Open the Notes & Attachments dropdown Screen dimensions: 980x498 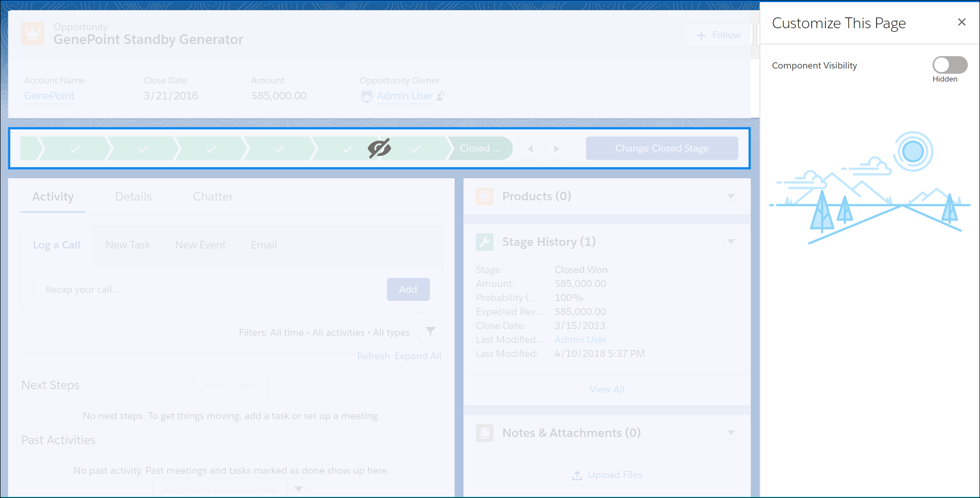tap(731, 433)
